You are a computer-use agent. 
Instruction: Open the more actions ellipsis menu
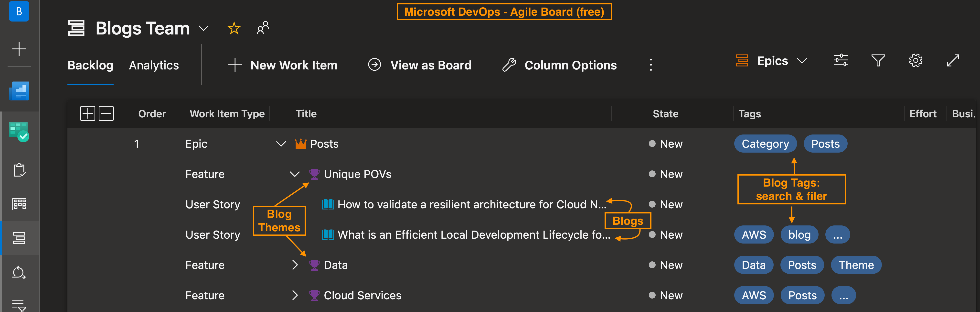[650, 65]
